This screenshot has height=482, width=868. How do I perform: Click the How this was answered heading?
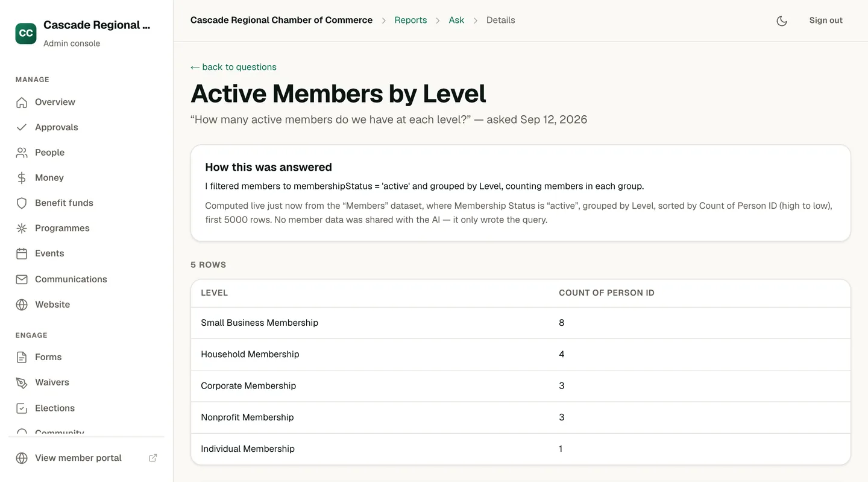click(268, 167)
